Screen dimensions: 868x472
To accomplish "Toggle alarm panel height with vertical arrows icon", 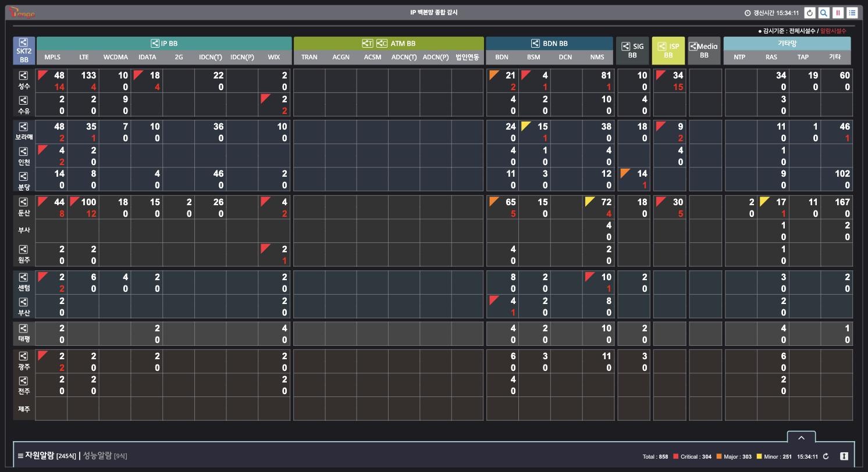I will tap(844, 456).
